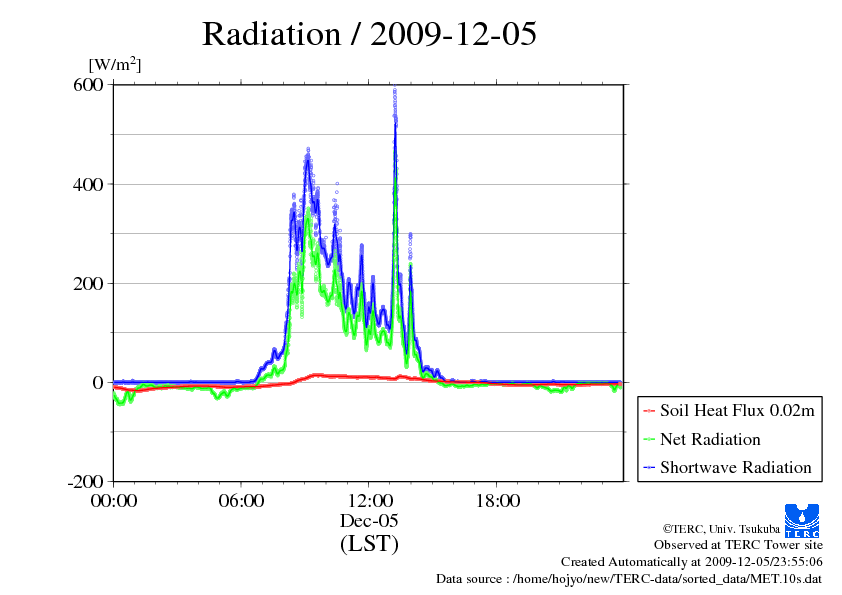Image resolution: width=842 pixels, height=595 pixels.
Task: Select the 'Shortwave Radiation' legend label
Action: pos(735,467)
